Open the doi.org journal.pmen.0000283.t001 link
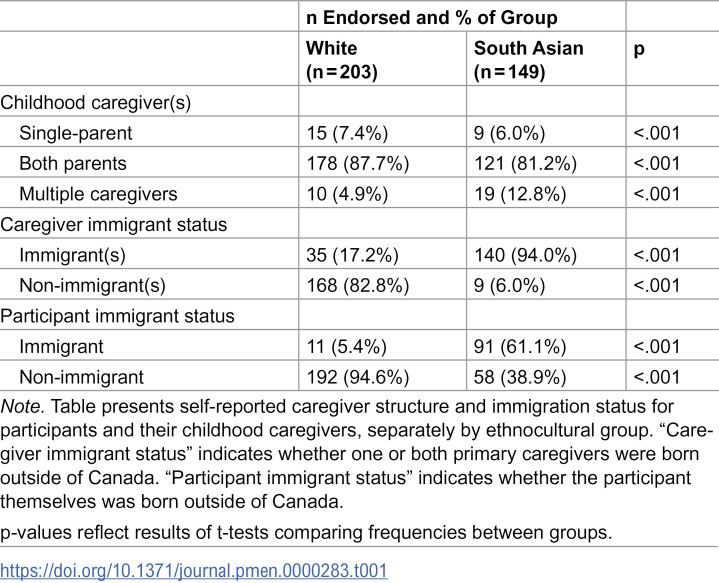 pyautogui.click(x=194, y=571)
